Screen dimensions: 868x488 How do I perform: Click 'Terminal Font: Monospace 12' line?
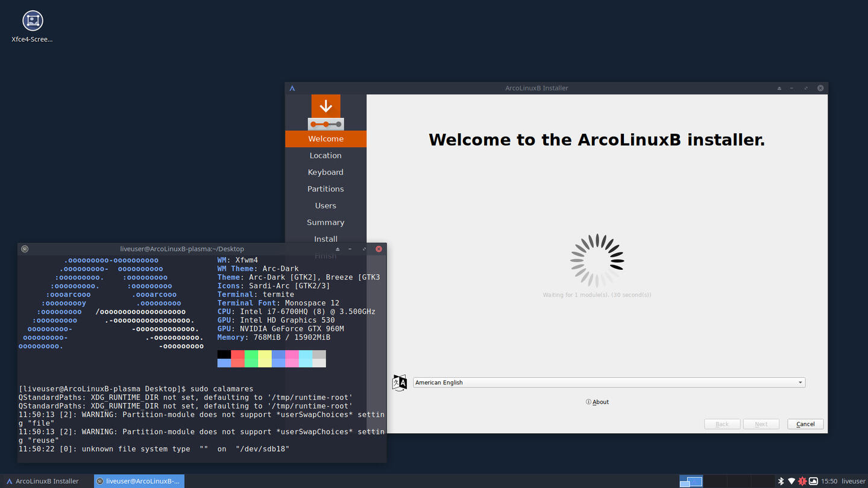(x=278, y=303)
